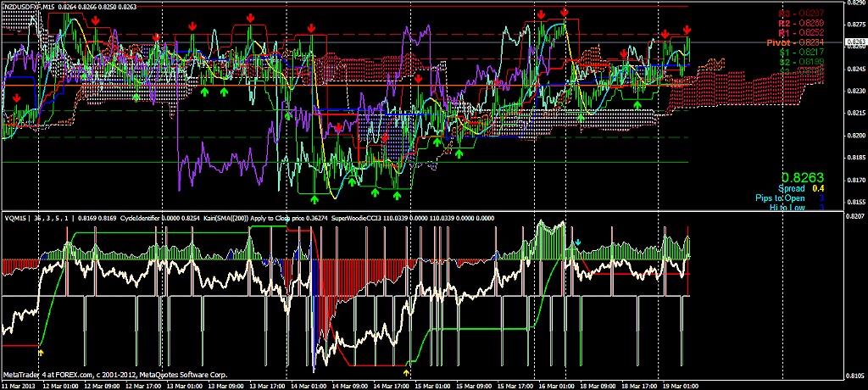Click 0.8105 on the indicator window scale
The image size is (868, 390).
click(856, 375)
